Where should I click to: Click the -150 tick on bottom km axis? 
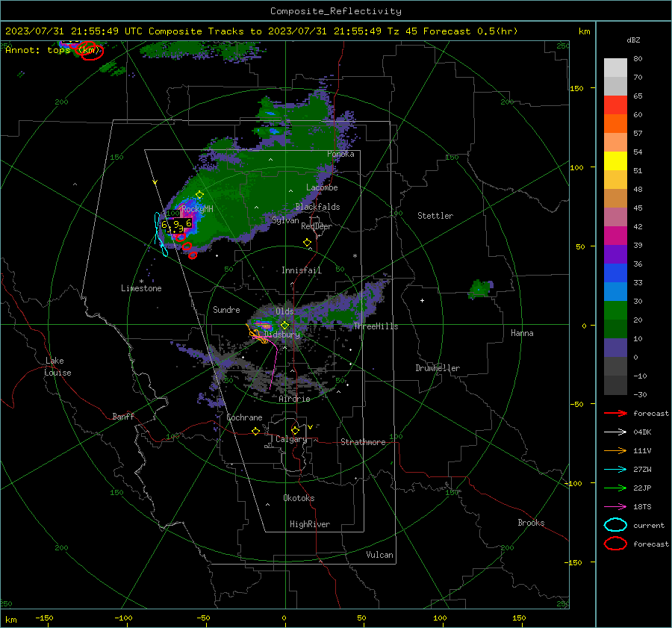pyautogui.click(x=44, y=618)
